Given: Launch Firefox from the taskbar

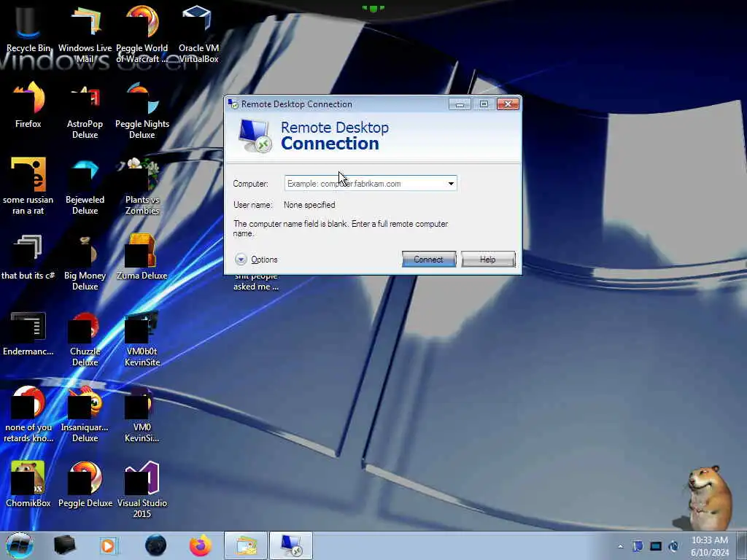Looking at the screenshot, I should (200, 545).
